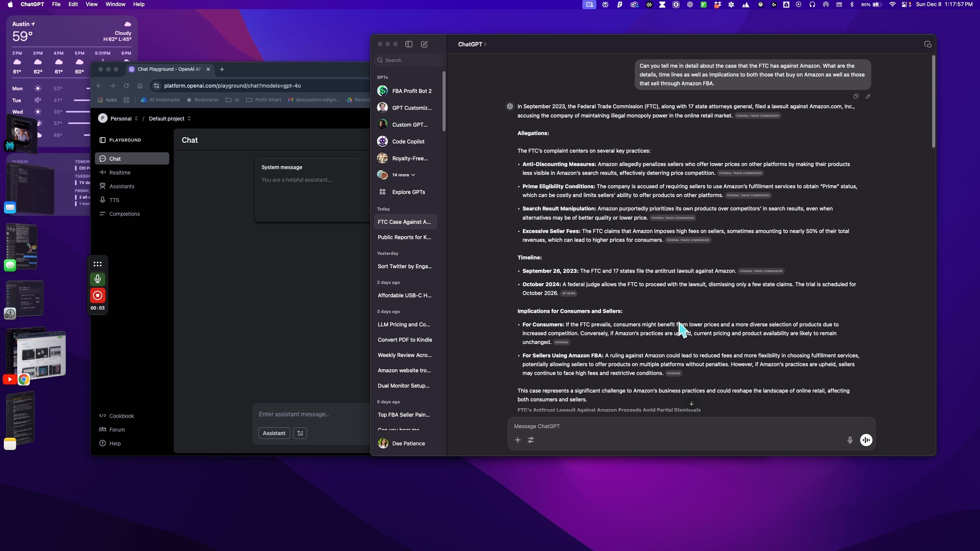Open the Apple menu
Viewport: 980px width, 551px height.
[x=10, y=5]
